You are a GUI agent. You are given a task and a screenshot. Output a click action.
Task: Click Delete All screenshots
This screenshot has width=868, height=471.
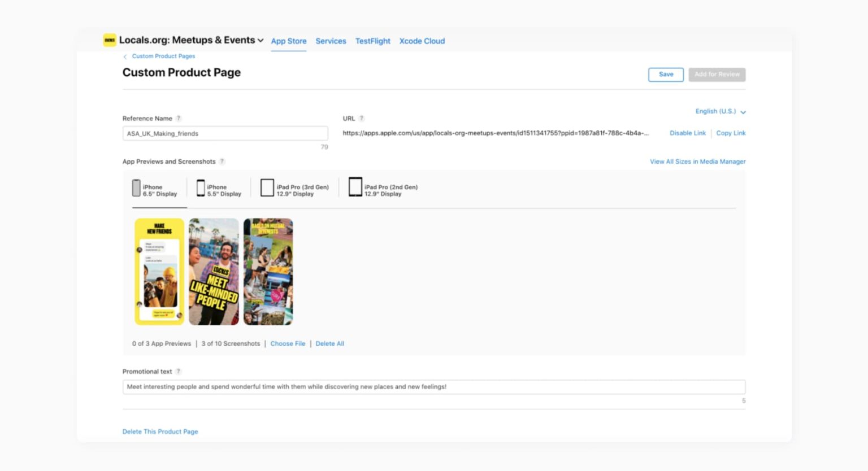(x=329, y=343)
